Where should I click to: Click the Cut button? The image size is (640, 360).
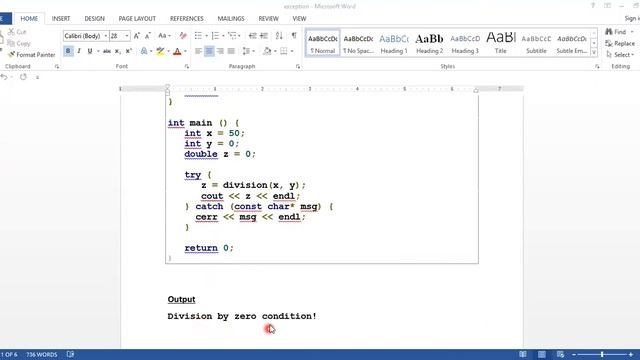click(x=17, y=32)
